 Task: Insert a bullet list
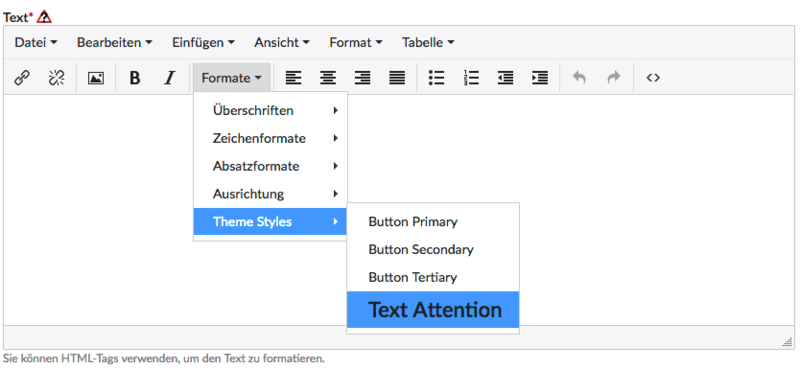tap(436, 78)
